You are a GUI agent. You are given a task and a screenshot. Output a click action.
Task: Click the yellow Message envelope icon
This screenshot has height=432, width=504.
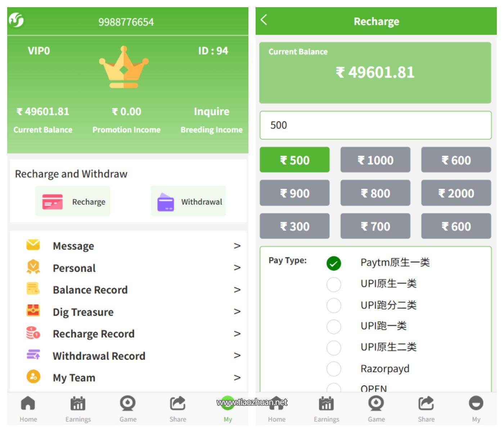(33, 245)
